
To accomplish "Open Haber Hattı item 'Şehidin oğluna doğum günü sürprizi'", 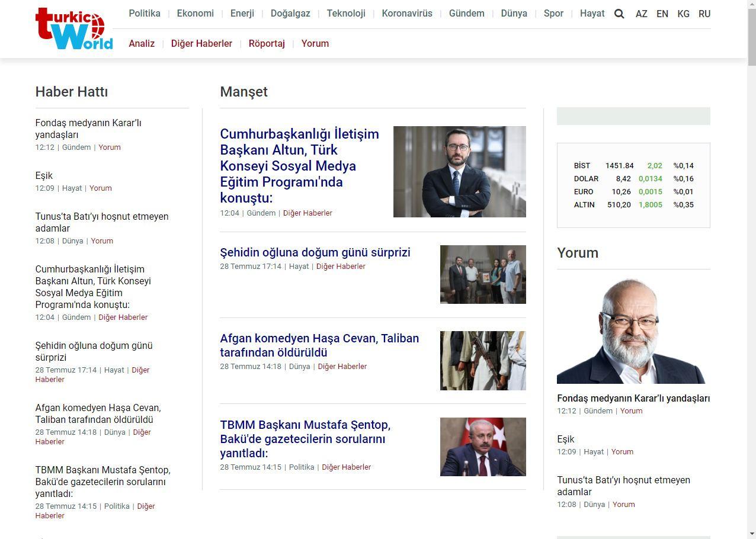I will click(94, 351).
